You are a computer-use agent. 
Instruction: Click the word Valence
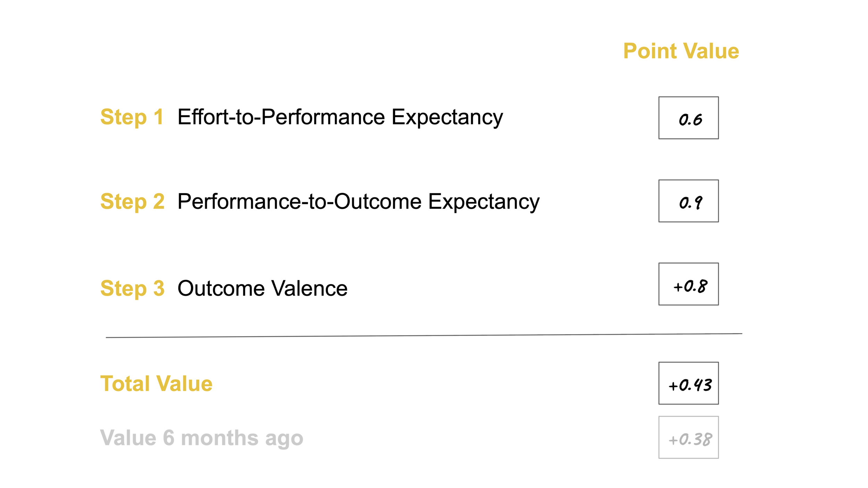click(309, 288)
